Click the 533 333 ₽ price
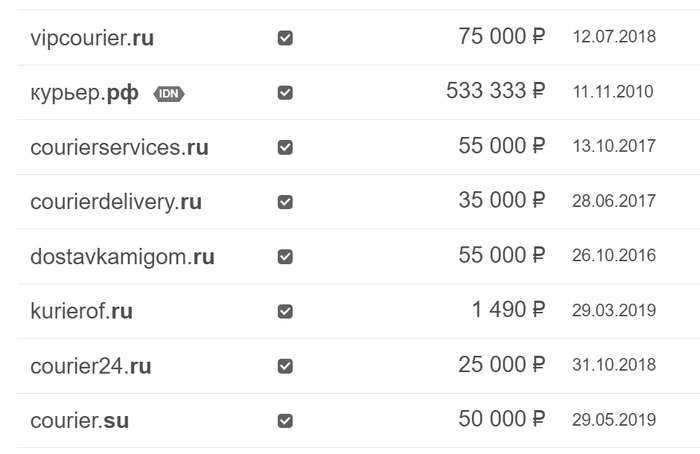 click(x=496, y=92)
